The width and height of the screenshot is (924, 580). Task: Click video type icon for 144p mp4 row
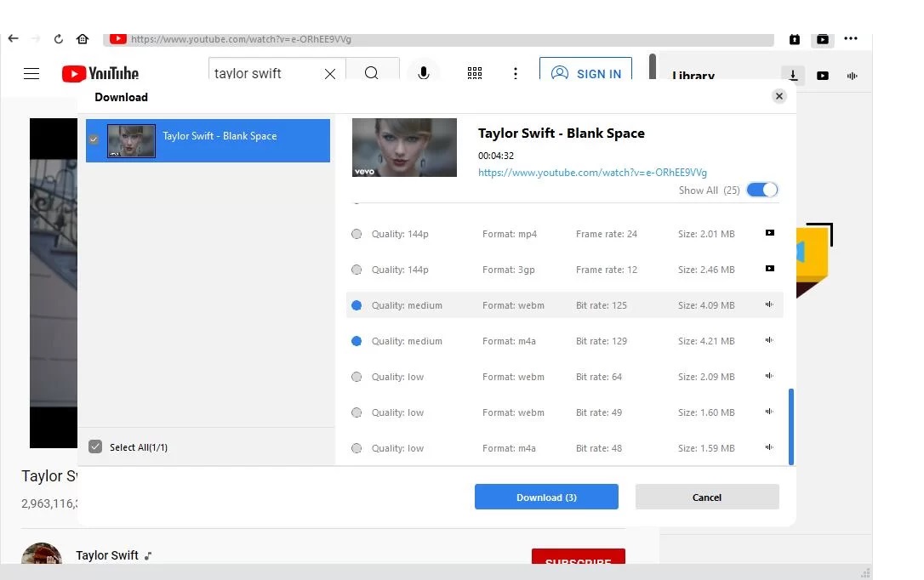[770, 232]
